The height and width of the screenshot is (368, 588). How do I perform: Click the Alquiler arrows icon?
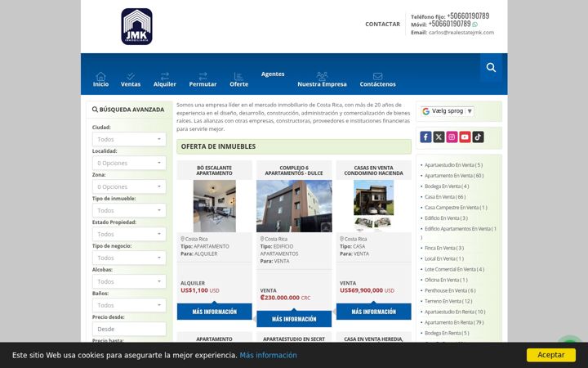(165, 76)
